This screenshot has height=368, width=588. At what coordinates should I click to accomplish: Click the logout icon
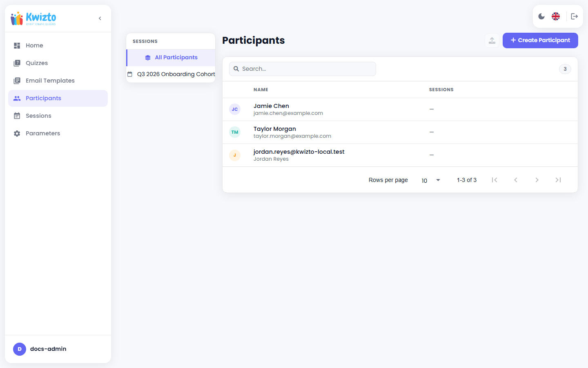(x=575, y=16)
